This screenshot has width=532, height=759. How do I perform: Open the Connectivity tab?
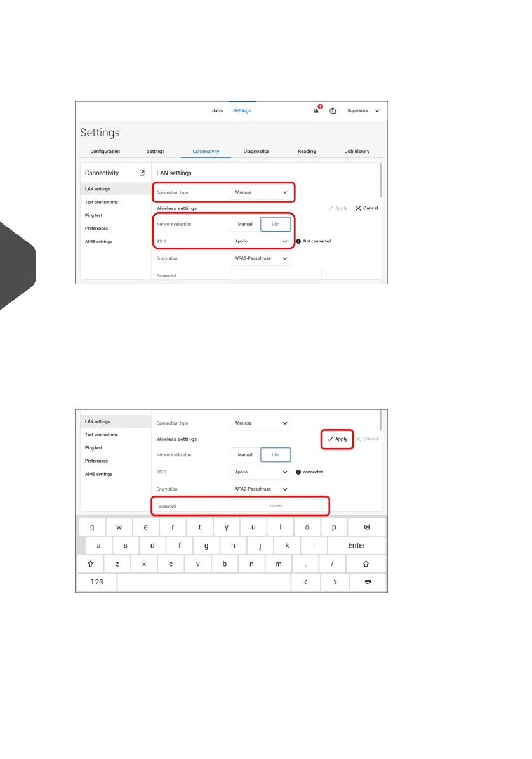(x=206, y=152)
